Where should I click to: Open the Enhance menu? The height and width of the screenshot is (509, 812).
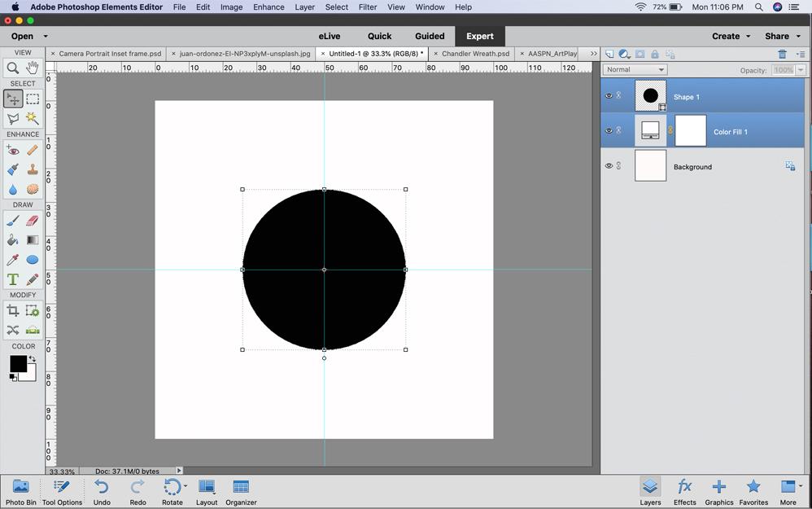coord(268,7)
